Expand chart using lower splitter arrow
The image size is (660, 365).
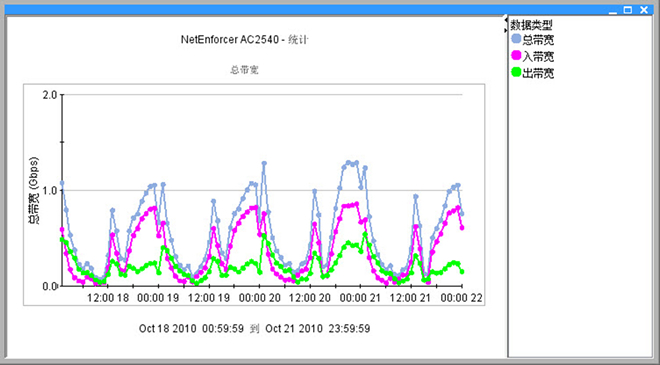[506, 29]
